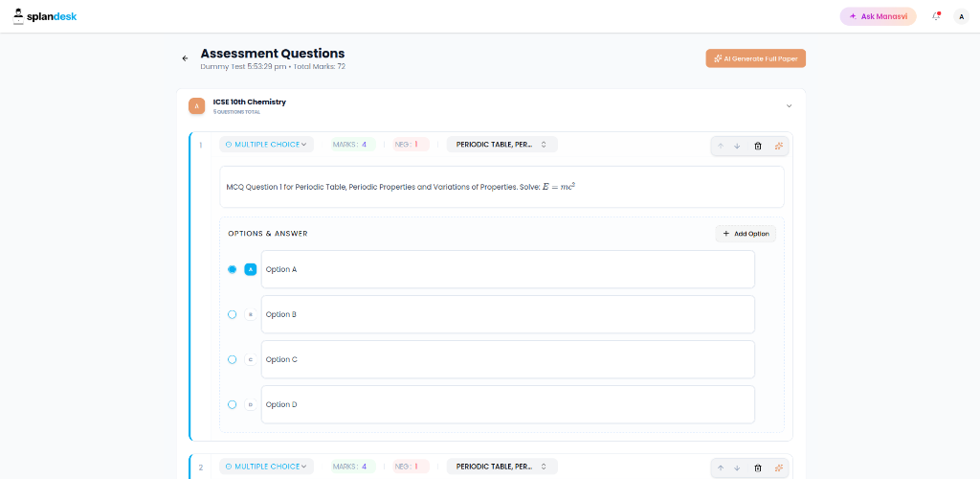This screenshot has width=980, height=479.
Task: Click the ICSE 10th Chemistry title
Action: (250, 102)
